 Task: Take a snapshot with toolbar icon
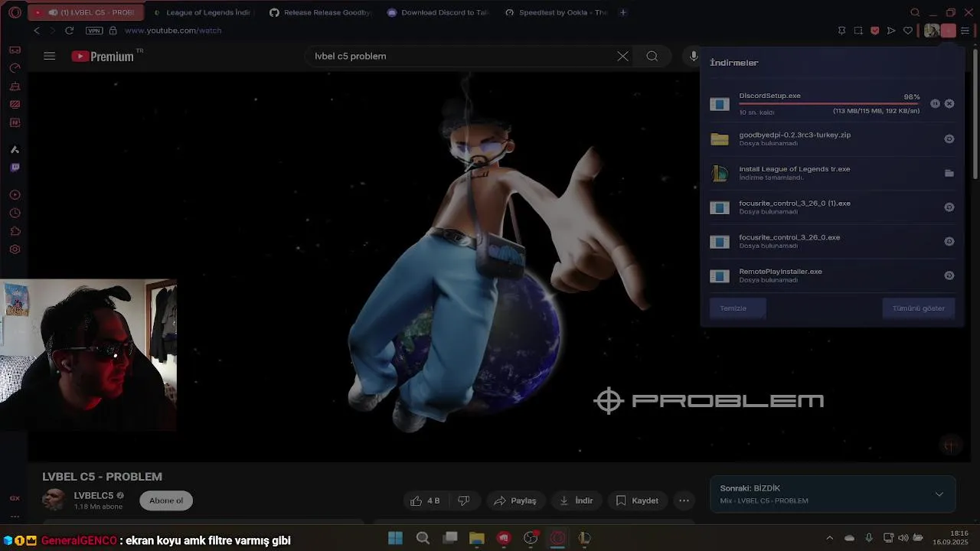[x=858, y=31]
